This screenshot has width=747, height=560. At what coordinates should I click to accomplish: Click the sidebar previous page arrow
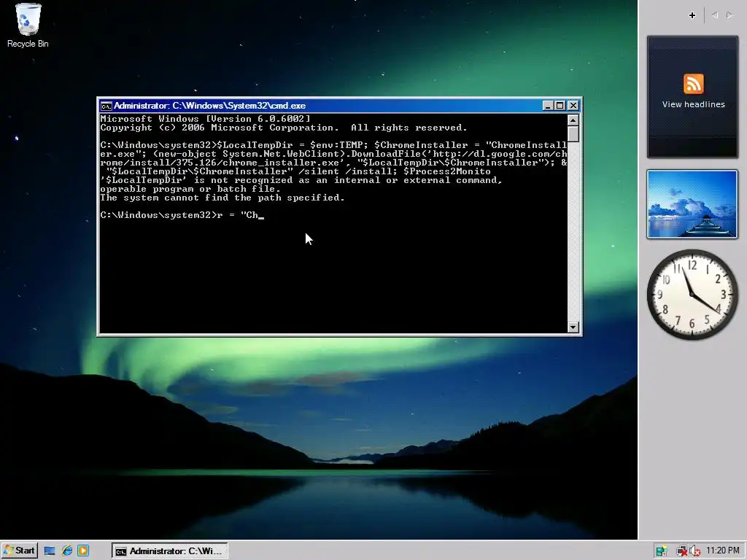715,15
